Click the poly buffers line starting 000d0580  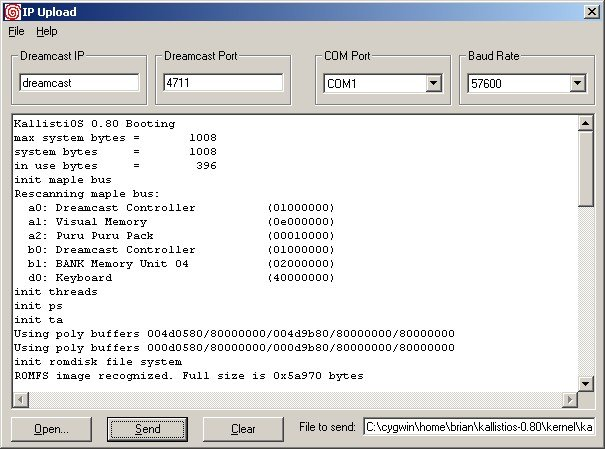234,348
